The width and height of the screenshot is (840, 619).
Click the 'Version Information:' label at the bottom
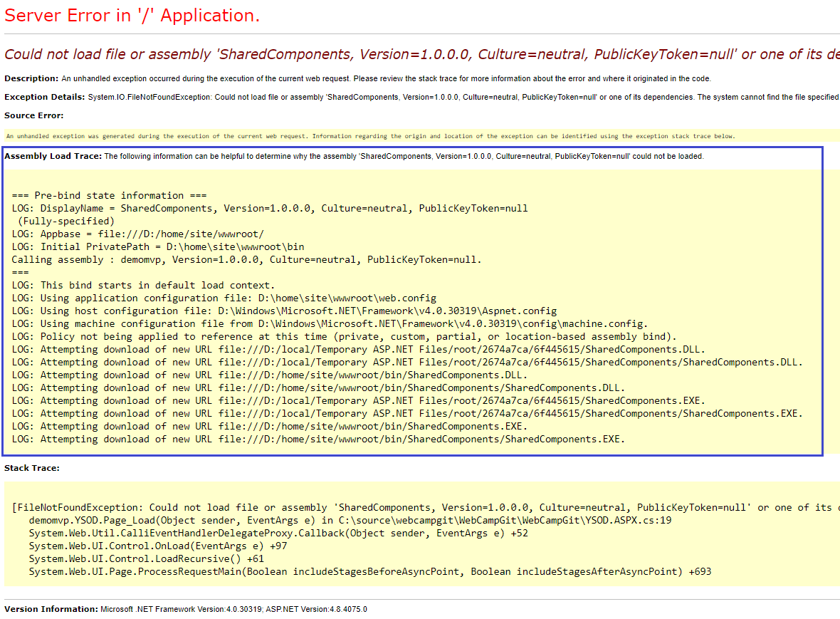(x=51, y=609)
